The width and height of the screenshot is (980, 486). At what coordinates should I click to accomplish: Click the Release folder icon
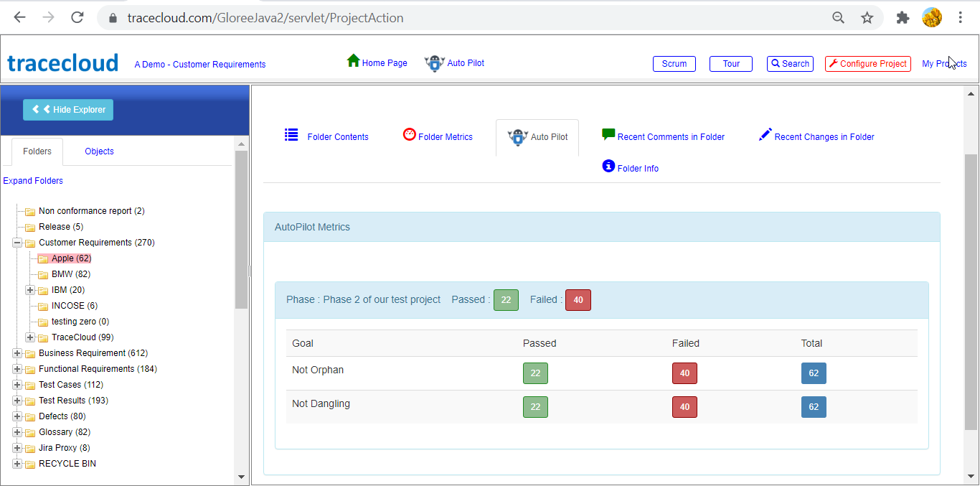pyautogui.click(x=30, y=227)
